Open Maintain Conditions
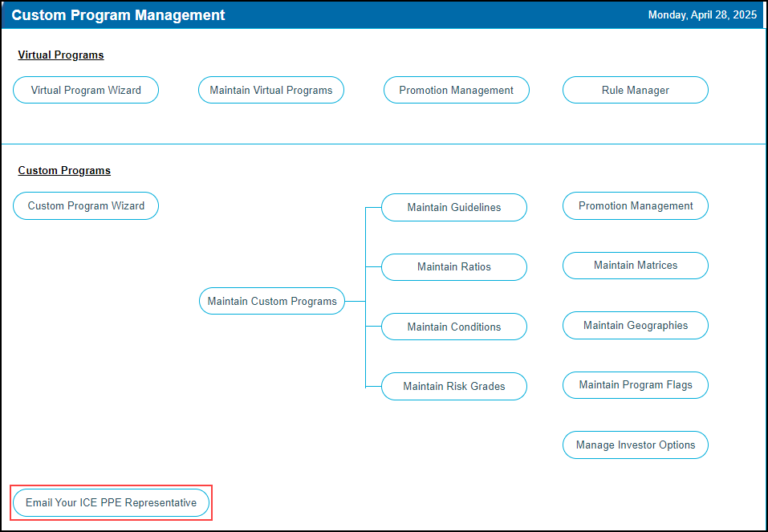 click(454, 327)
